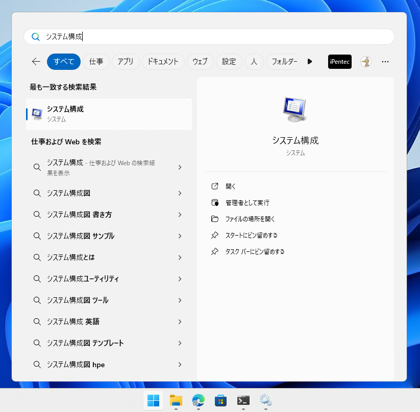Screen dimensions: 420x412
Task: Click the folder icon beside ファイルの場所を開く
Action: (x=215, y=219)
